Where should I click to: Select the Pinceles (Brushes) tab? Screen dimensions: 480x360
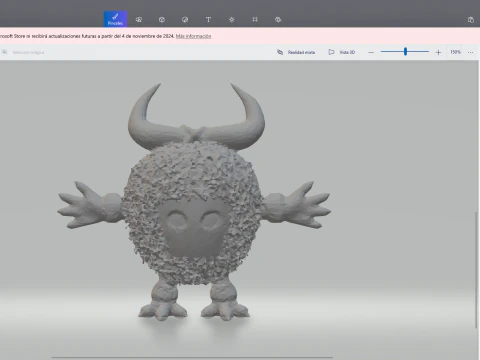[x=115, y=19]
